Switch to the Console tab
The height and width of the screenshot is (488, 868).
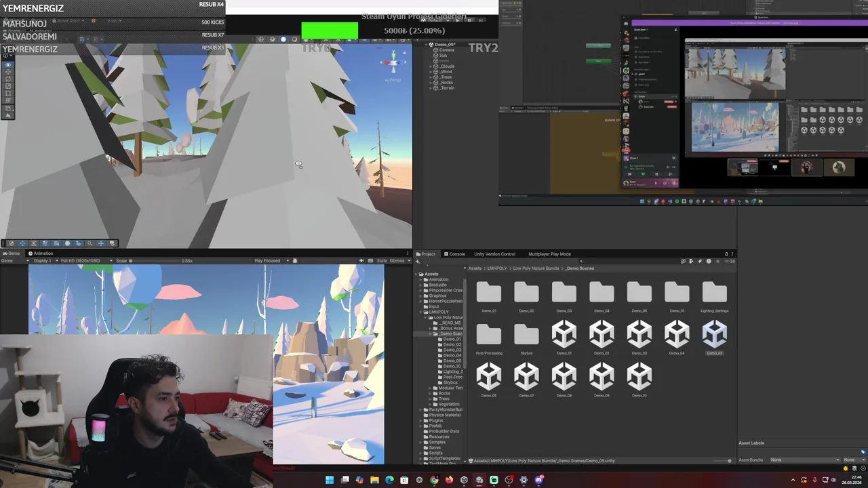[454, 254]
